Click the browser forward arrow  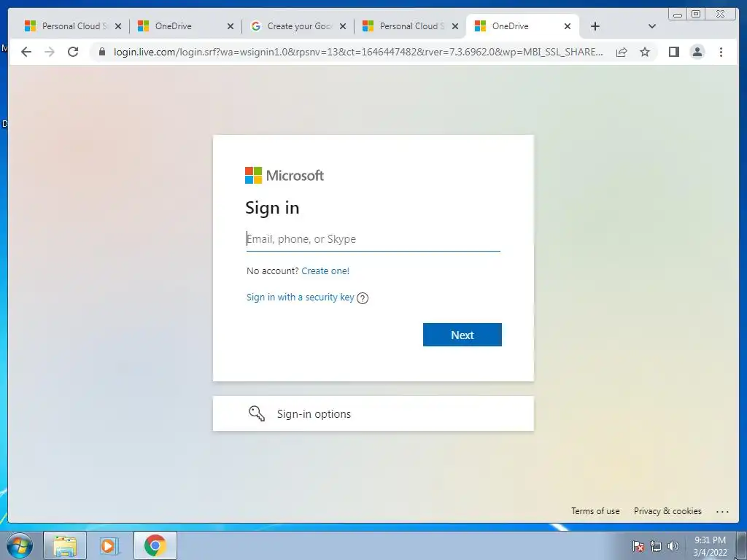(50, 52)
